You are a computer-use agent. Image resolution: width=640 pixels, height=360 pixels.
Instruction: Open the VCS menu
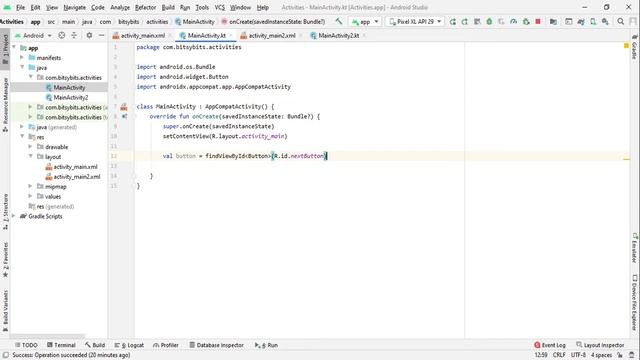coord(220,7)
